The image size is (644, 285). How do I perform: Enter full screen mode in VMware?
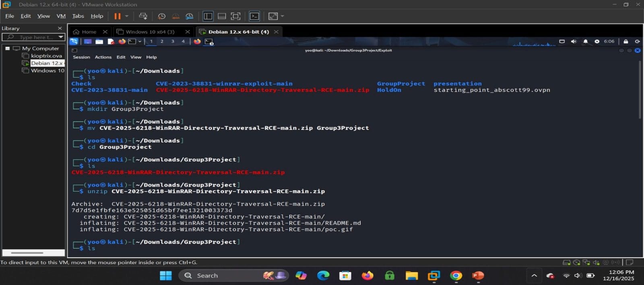click(x=235, y=16)
